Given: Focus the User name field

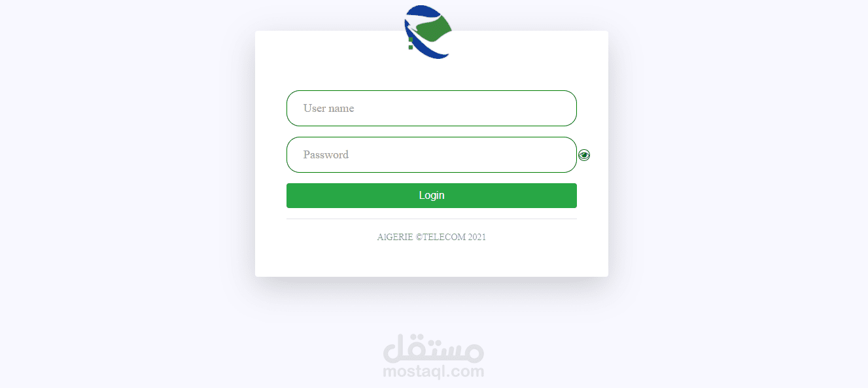Looking at the screenshot, I should pos(432,108).
